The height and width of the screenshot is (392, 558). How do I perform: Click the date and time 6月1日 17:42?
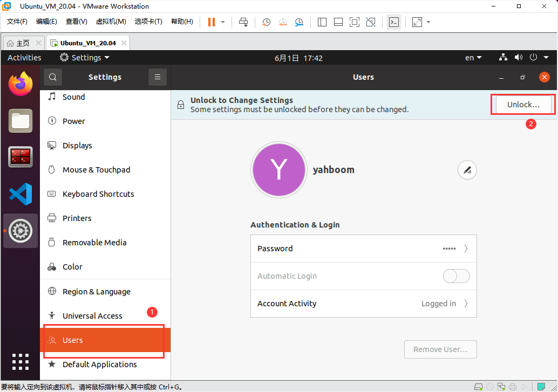click(x=298, y=58)
